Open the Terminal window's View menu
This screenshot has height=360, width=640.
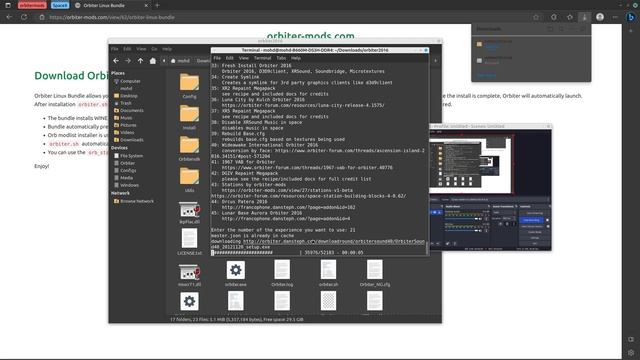pyautogui.click(x=244, y=58)
